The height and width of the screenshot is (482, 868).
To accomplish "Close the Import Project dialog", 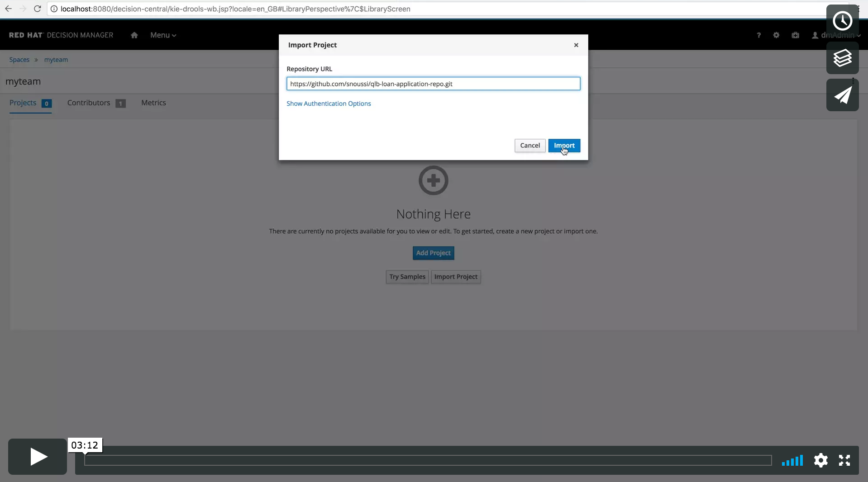I will pyautogui.click(x=576, y=45).
